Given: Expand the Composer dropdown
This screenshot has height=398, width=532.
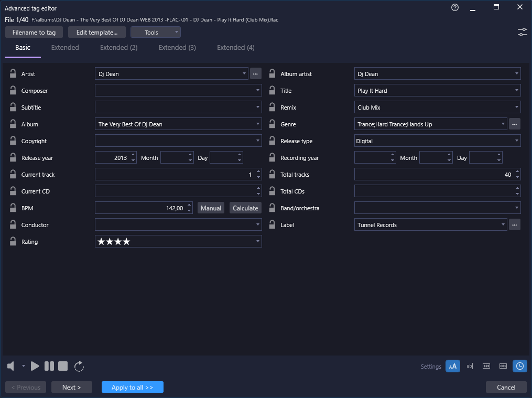Looking at the screenshot, I should pyautogui.click(x=257, y=90).
